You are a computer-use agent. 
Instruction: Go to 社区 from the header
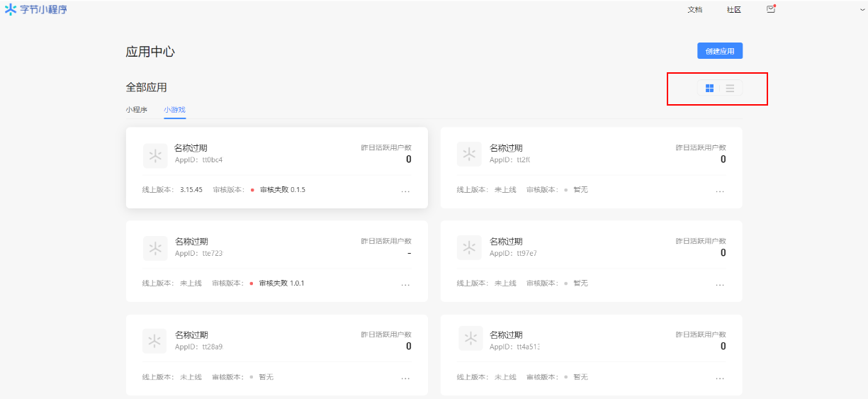733,10
